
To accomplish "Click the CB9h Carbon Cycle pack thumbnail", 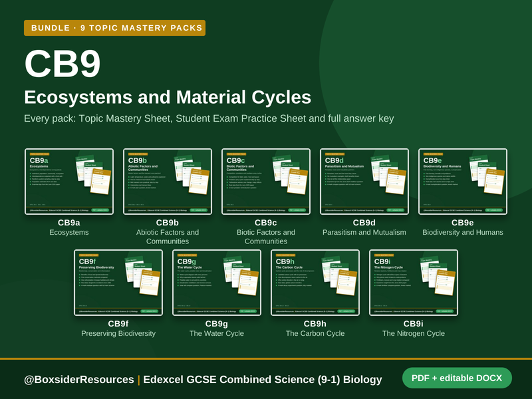I will coord(315,283).
